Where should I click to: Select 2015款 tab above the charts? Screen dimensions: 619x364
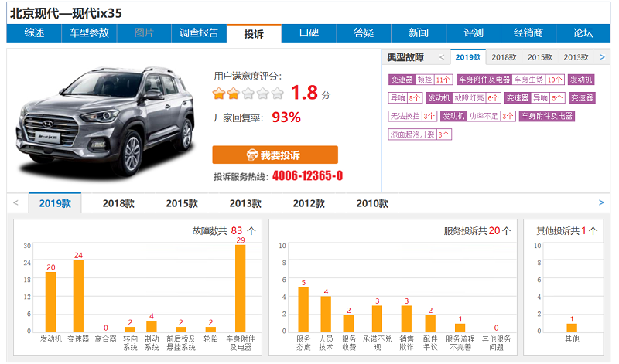[x=182, y=203]
